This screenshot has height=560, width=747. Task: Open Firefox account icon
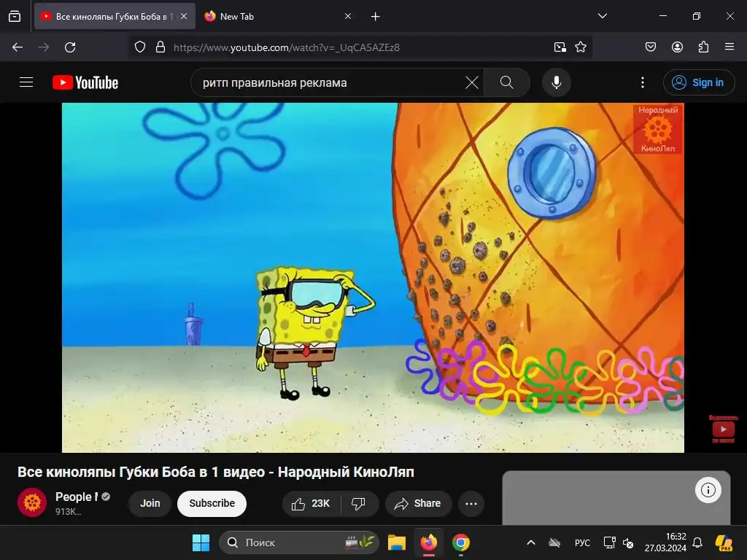pyautogui.click(x=677, y=47)
